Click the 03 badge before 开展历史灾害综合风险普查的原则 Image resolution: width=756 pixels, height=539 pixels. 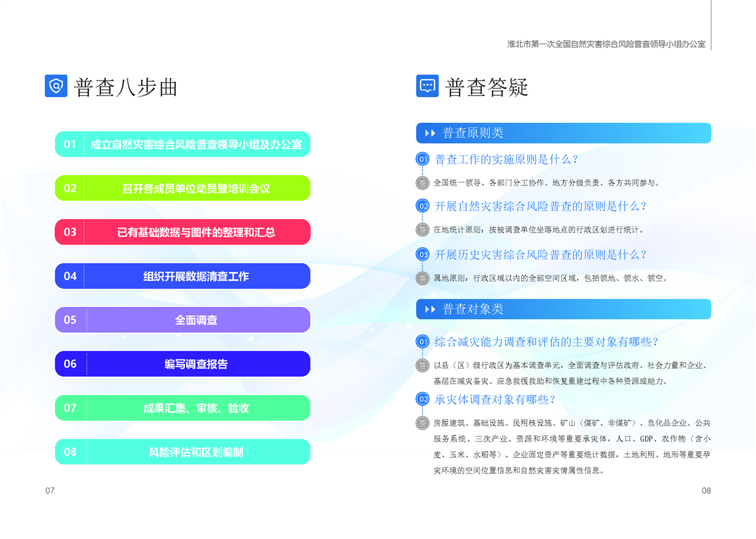coord(423,254)
